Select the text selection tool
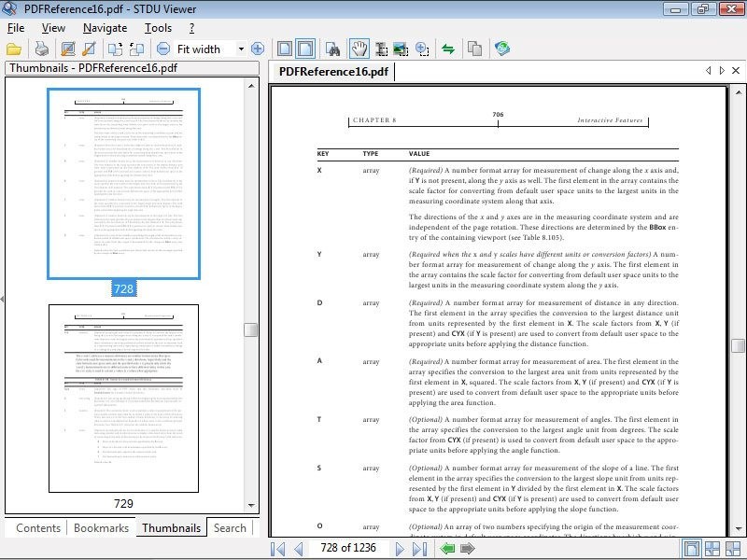The width and height of the screenshot is (747, 560). (381, 49)
